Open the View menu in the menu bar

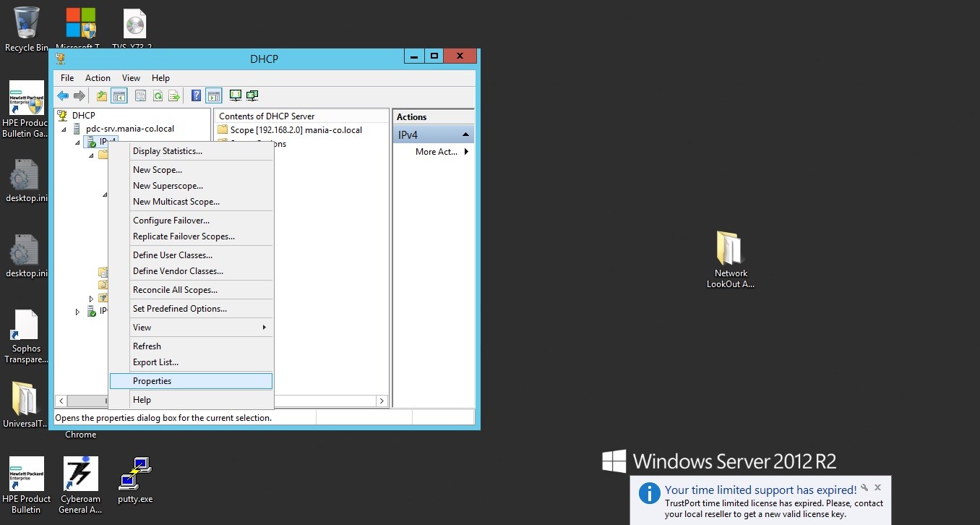point(131,78)
